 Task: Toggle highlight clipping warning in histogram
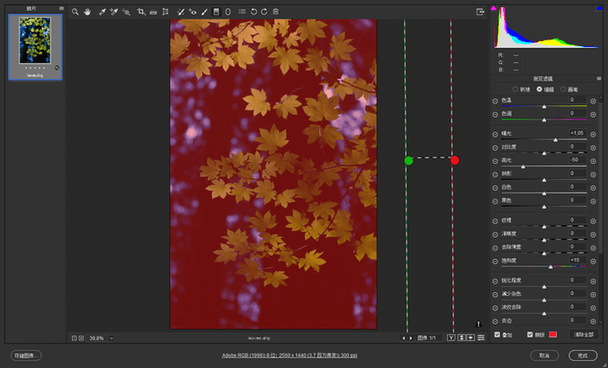[598, 8]
